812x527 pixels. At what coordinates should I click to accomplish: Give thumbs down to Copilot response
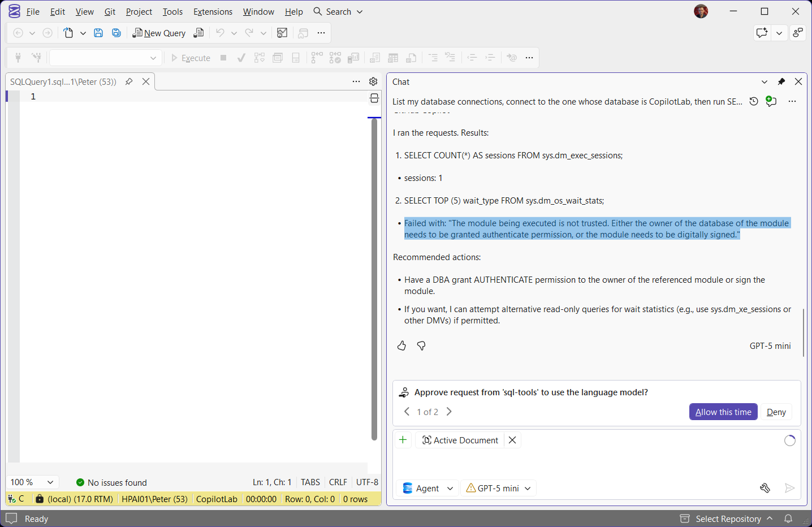(x=421, y=345)
